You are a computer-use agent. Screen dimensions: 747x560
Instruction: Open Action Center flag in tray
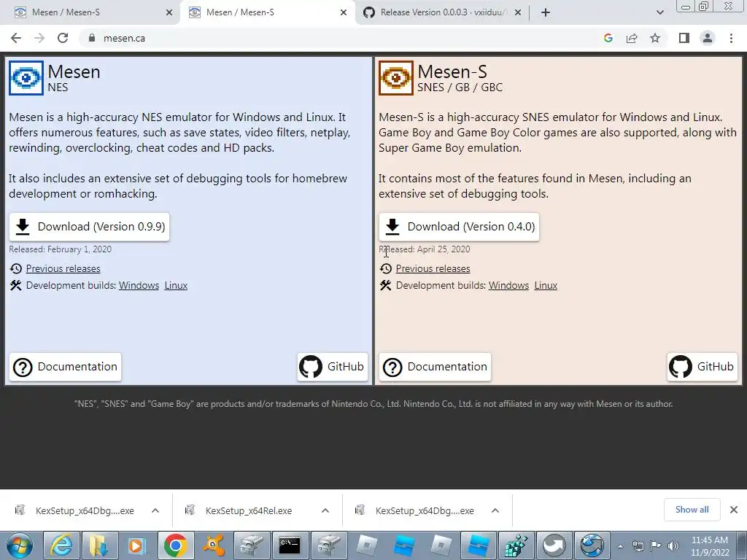656,546
